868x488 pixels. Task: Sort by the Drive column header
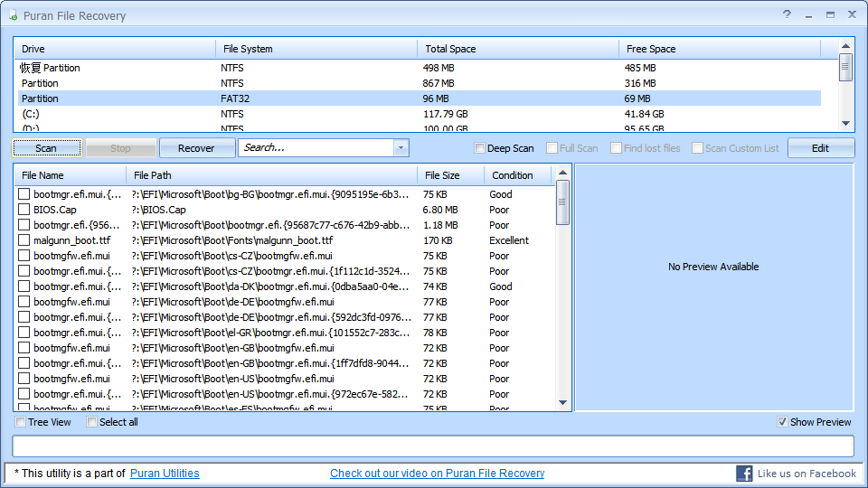(115, 49)
